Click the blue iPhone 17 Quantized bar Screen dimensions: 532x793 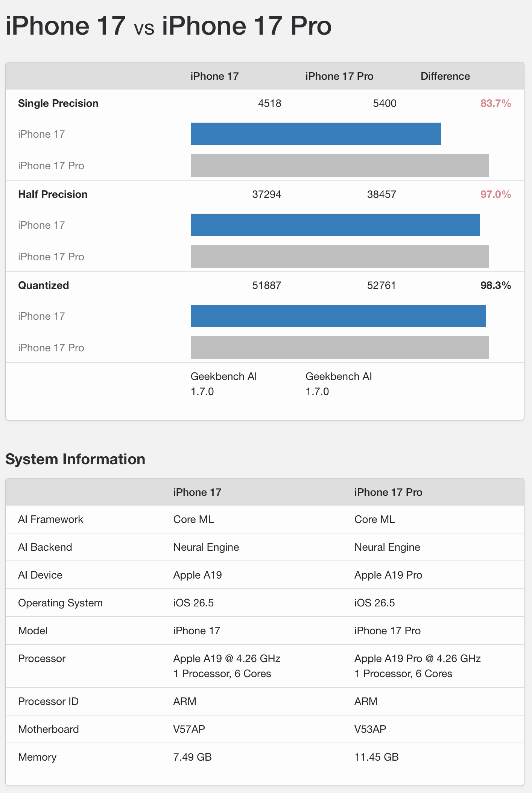point(338,316)
